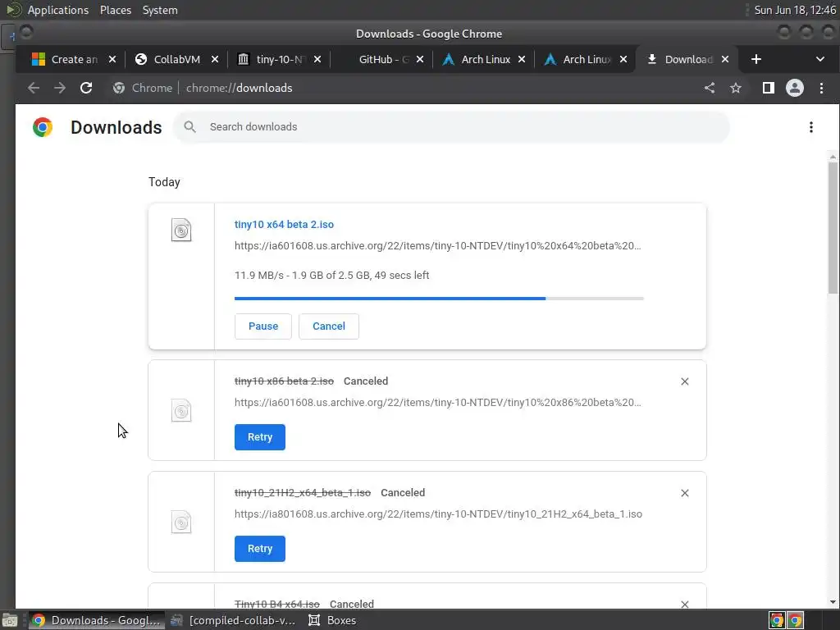Screen dimensions: 840x630
Task: Reload the Downloads page
Action: click(85, 88)
